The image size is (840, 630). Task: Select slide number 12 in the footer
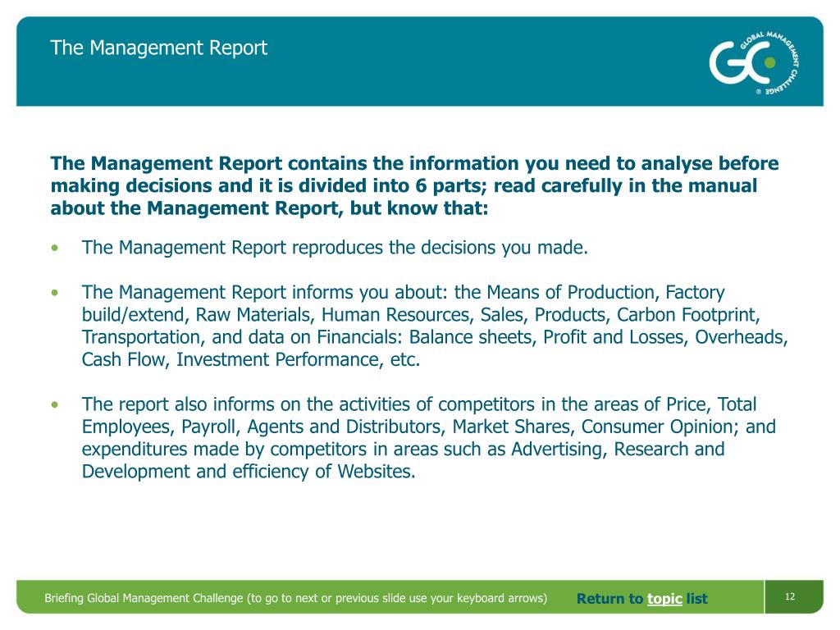(x=790, y=596)
